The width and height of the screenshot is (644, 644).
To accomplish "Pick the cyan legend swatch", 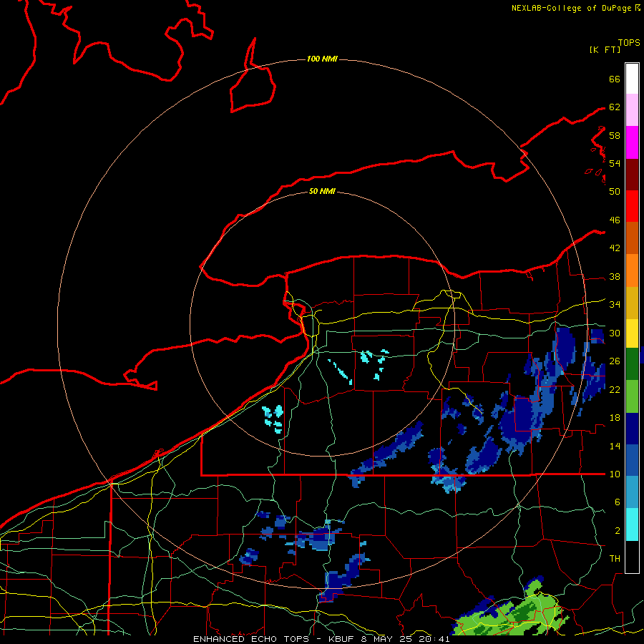I will (632, 525).
